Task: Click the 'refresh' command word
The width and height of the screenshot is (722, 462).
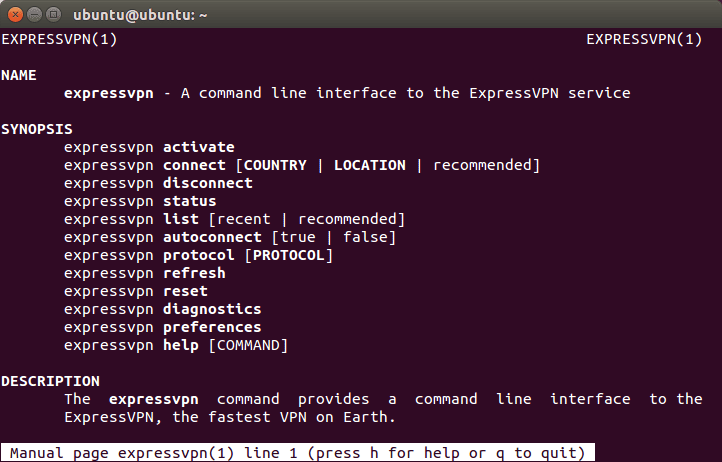Action: click(x=194, y=273)
